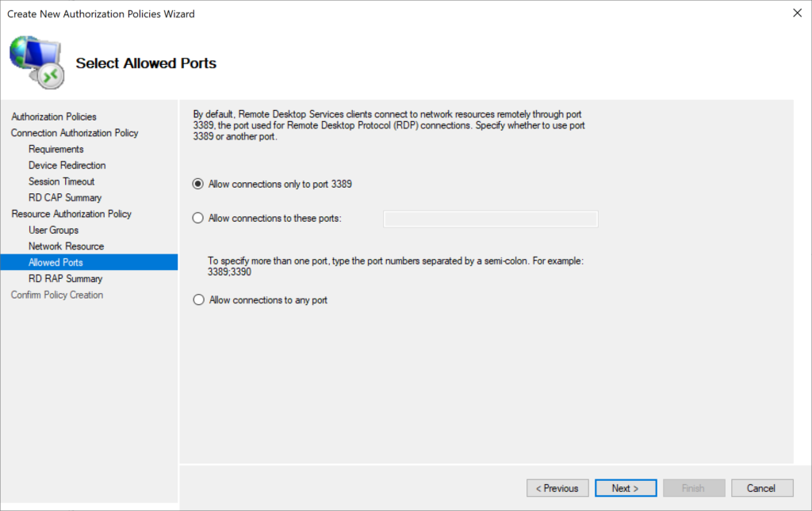Close the wizard window
Viewport: 812px width, 511px height.
click(x=799, y=13)
